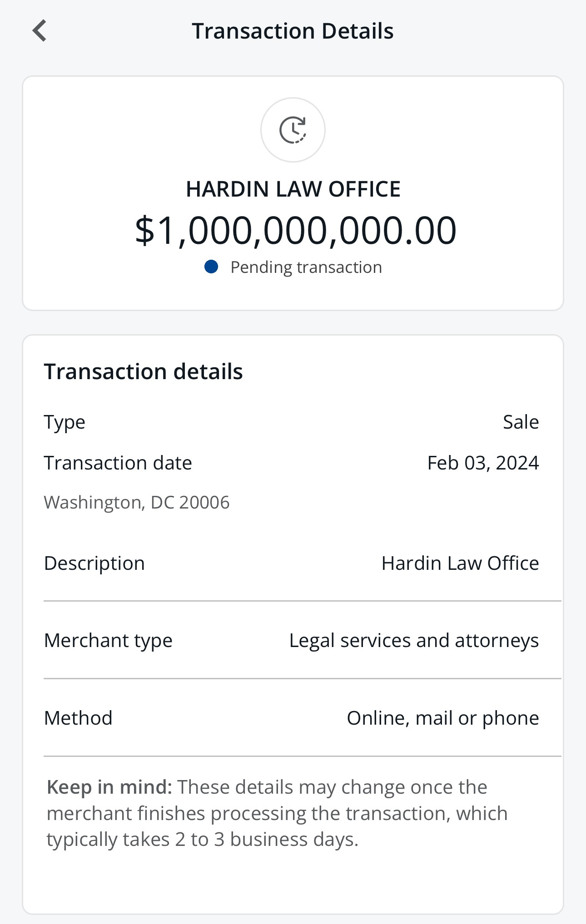The height and width of the screenshot is (924, 586).
Task: Select the Online, mail or phone value
Action: pyautogui.click(x=443, y=718)
